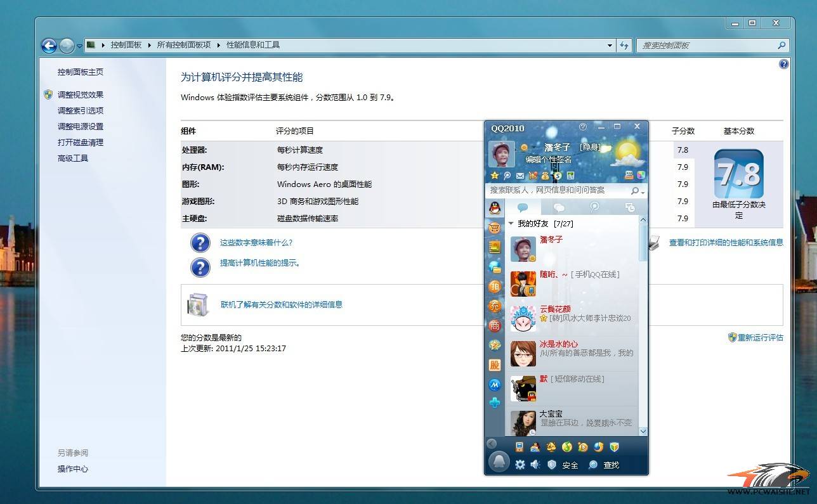Image resolution: width=817 pixels, height=504 pixels.
Task: Click the blue M icon in QQ sidebar
Action: 495,385
